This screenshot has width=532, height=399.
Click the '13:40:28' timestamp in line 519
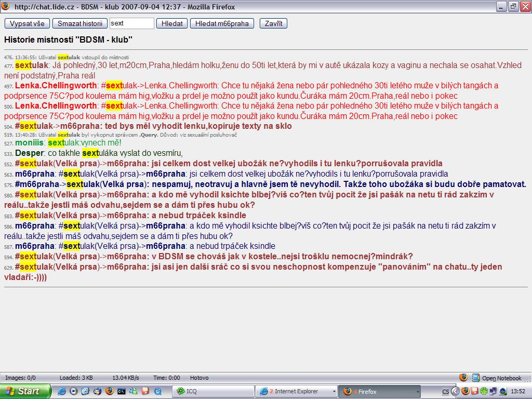tap(25, 135)
